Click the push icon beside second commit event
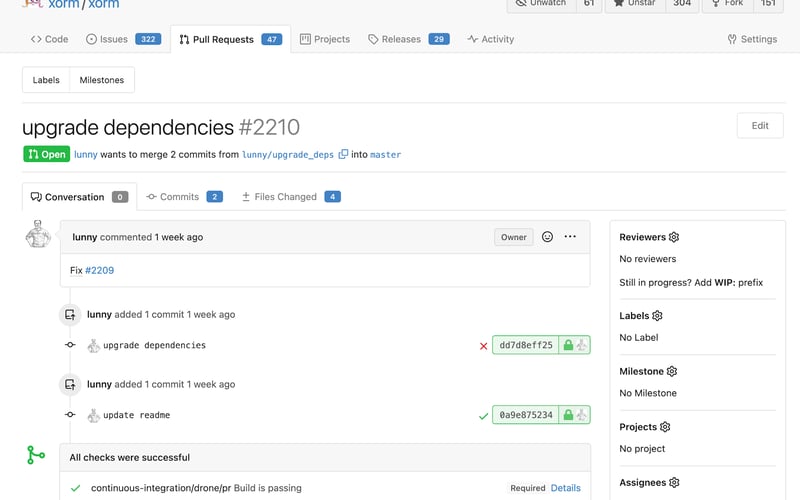 tap(70, 384)
